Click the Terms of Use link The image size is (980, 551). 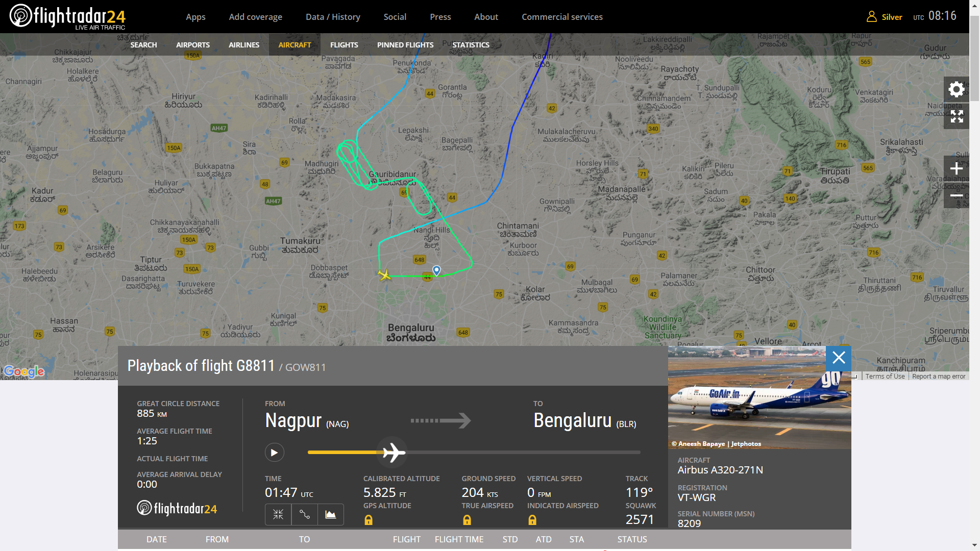pos(885,377)
